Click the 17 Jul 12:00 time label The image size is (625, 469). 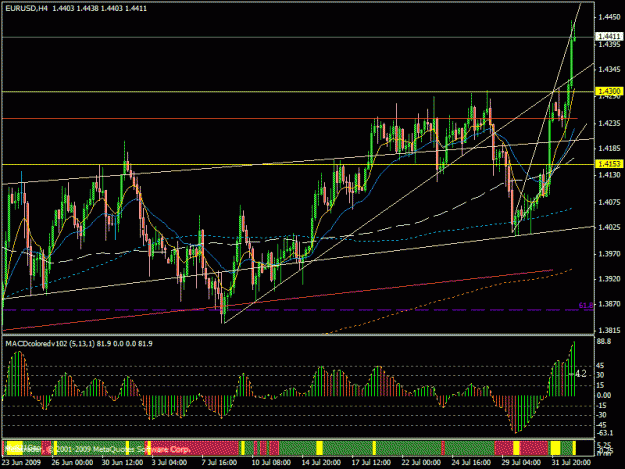coord(371,462)
